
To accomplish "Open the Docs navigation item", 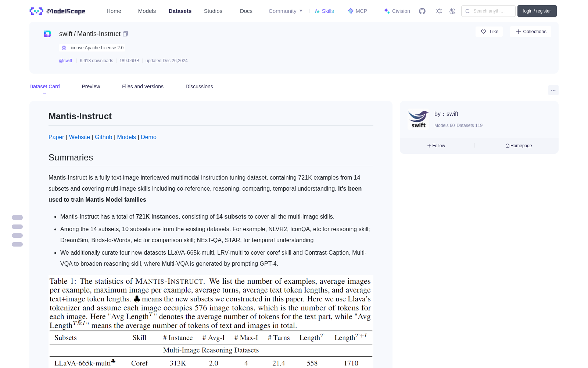I will 246,11.
